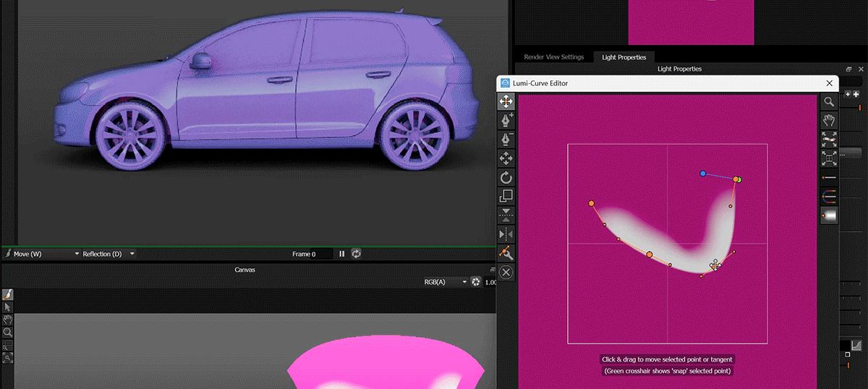Screen dimensions: 868x389
Task: Select the Zoom magnifier in curve editor
Action: point(829,102)
